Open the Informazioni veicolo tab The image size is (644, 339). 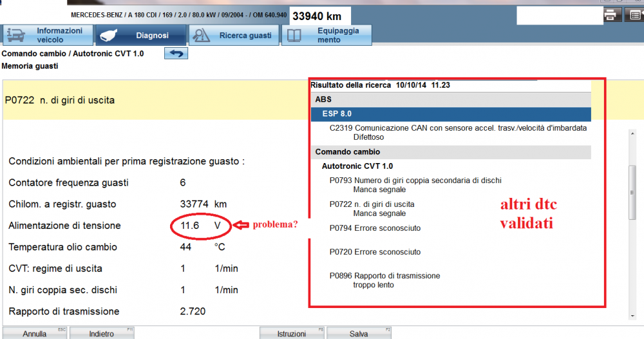pos(48,35)
